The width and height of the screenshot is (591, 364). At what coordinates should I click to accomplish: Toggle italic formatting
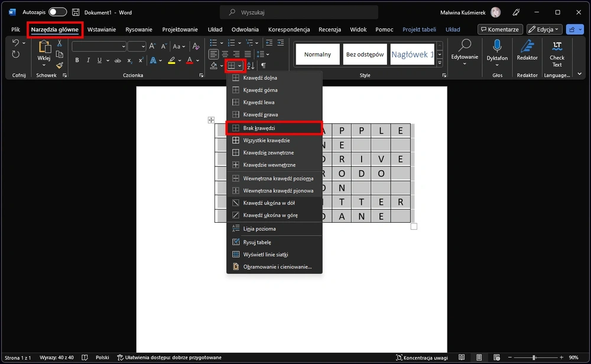point(88,60)
